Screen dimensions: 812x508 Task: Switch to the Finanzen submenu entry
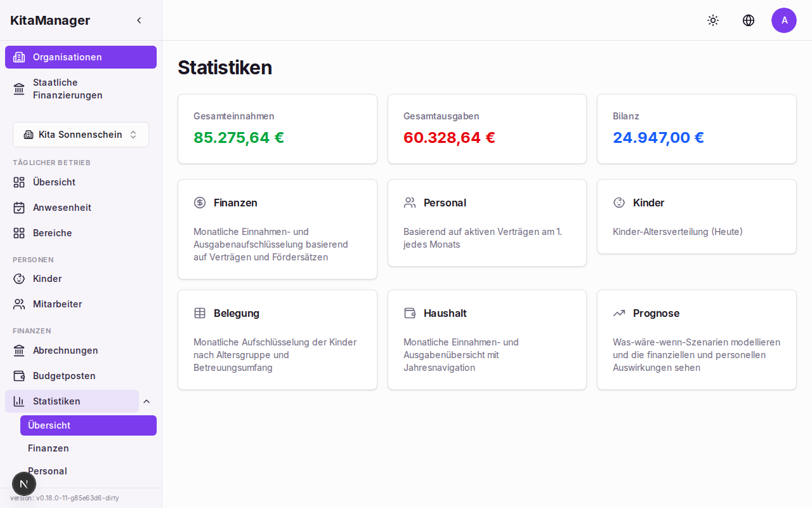point(48,448)
